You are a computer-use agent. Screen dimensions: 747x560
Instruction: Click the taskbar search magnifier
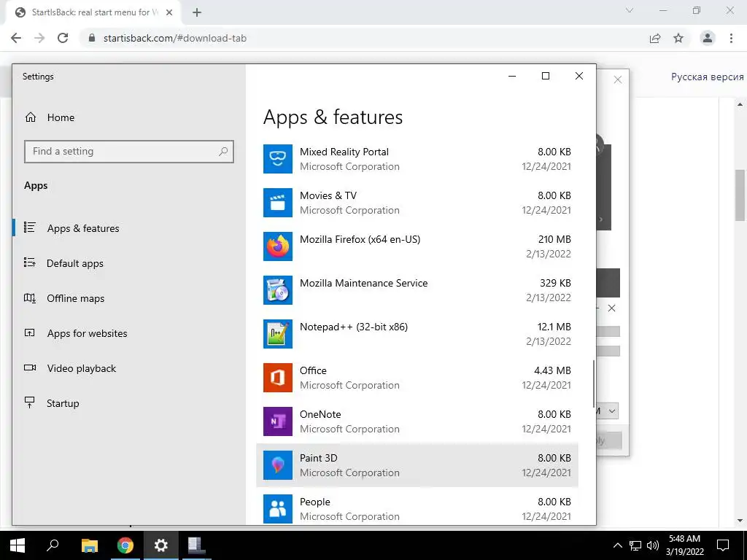click(53, 545)
